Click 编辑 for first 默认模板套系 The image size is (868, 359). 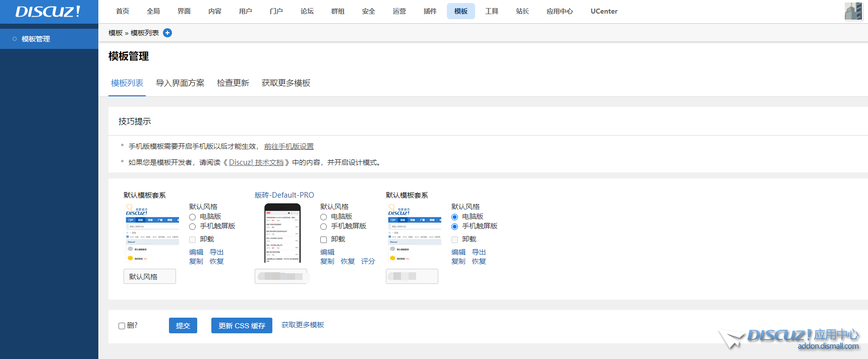pos(196,252)
